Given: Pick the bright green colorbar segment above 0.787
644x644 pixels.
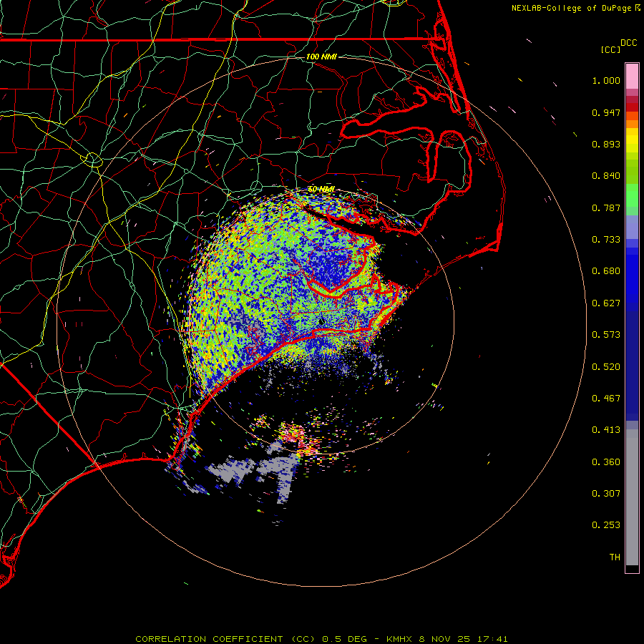Looking at the screenshot, I should coord(632,195).
